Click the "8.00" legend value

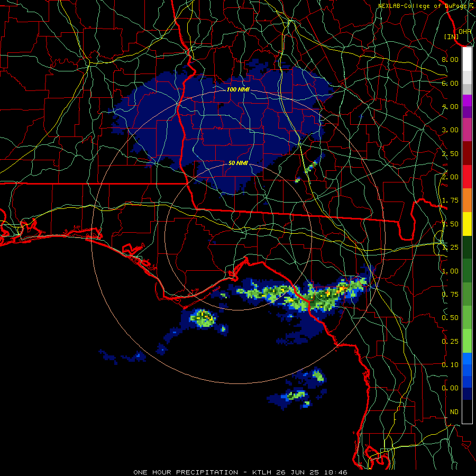click(450, 59)
